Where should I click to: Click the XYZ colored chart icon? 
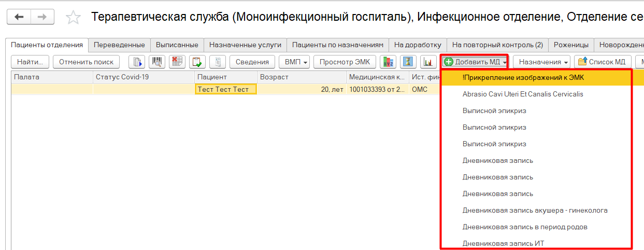388,62
